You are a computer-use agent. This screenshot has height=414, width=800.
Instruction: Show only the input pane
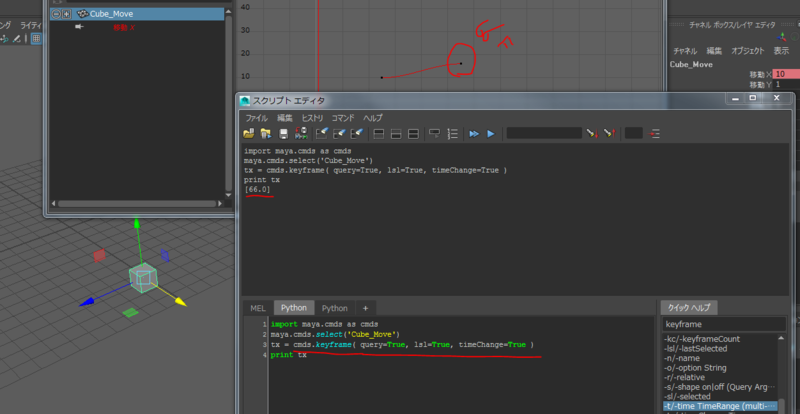(396, 134)
